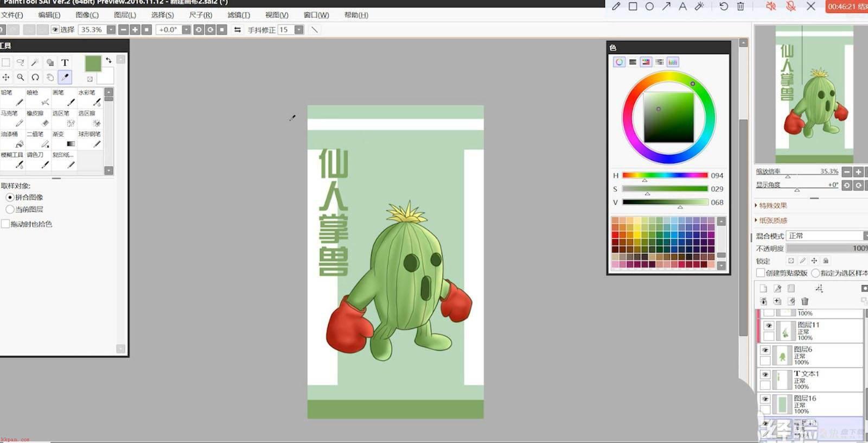Choose the 选区笔 selection pen tool
868x443 pixels.
64,118
